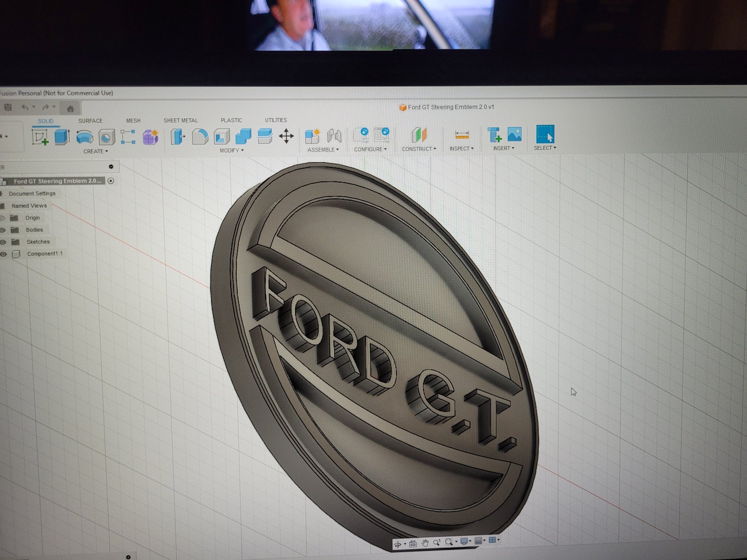Click the Orbit tool in navigation bar

coord(398,544)
